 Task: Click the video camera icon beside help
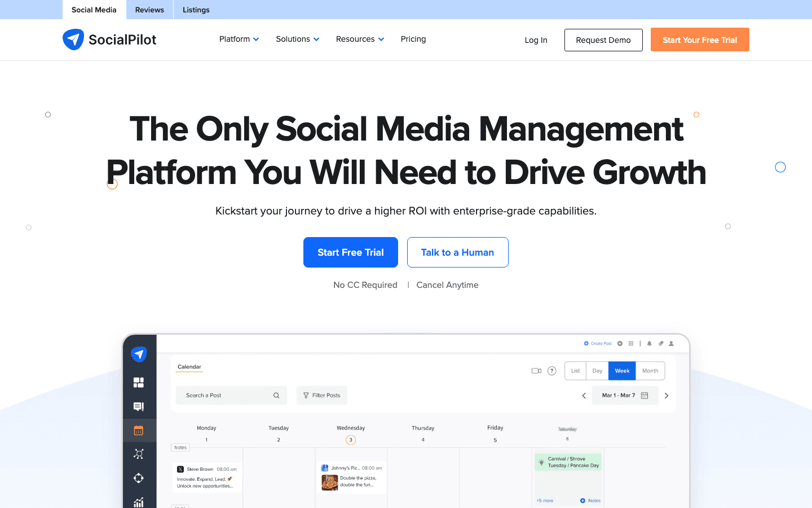coord(536,371)
